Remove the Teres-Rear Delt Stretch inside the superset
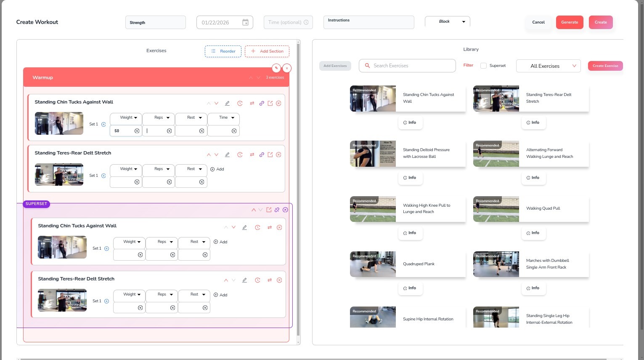The image size is (644, 360). coord(279,280)
